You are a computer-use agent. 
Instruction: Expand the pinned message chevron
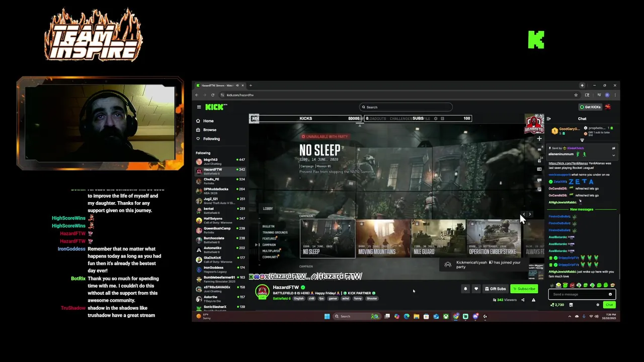[613, 155]
